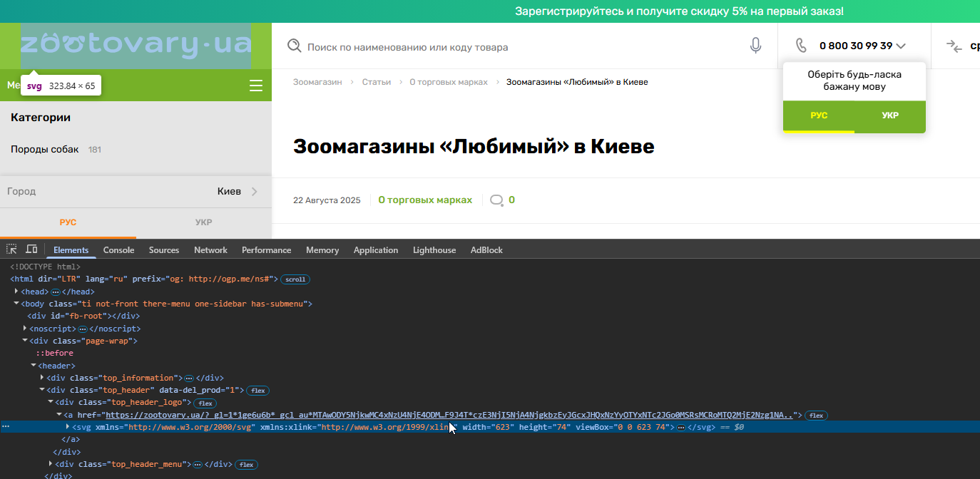
Task: Collapse the header element node
Action: 34,366
